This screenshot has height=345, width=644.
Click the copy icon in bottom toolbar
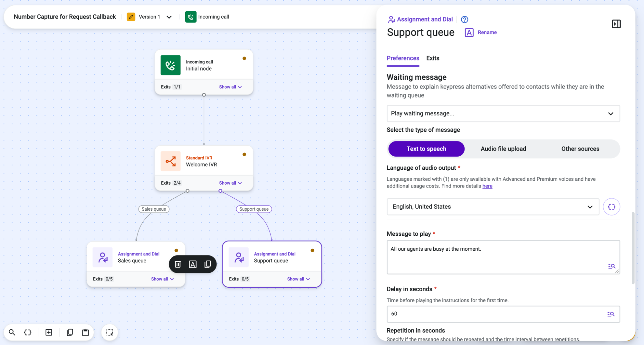point(70,332)
